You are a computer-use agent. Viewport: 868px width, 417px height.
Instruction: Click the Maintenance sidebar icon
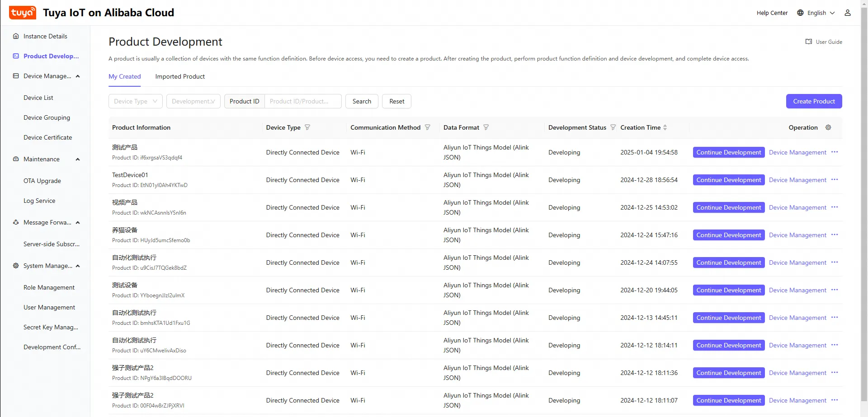click(x=16, y=159)
